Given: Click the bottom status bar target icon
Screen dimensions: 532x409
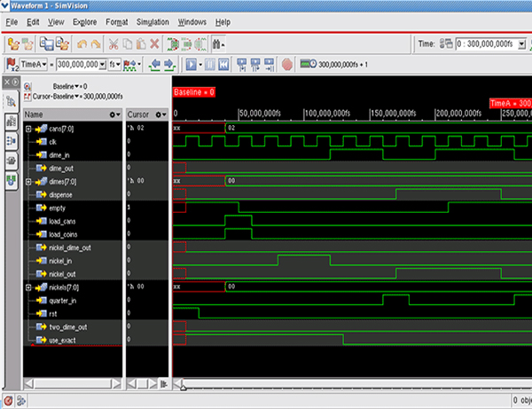Looking at the screenshot, I should (9, 401).
